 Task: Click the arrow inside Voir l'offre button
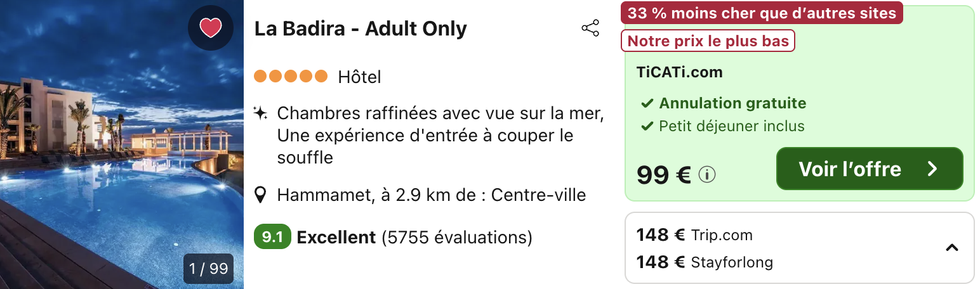(x=932, y=169)
